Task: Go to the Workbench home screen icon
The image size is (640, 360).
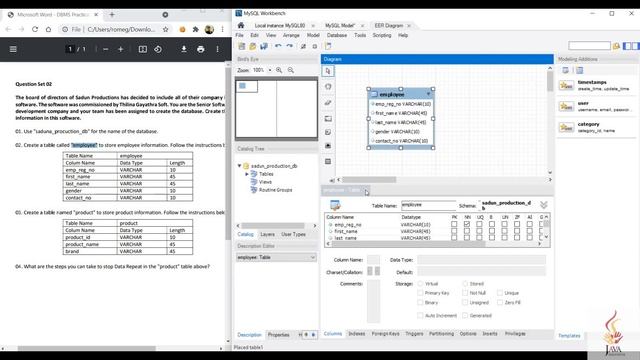Action: 241,25
